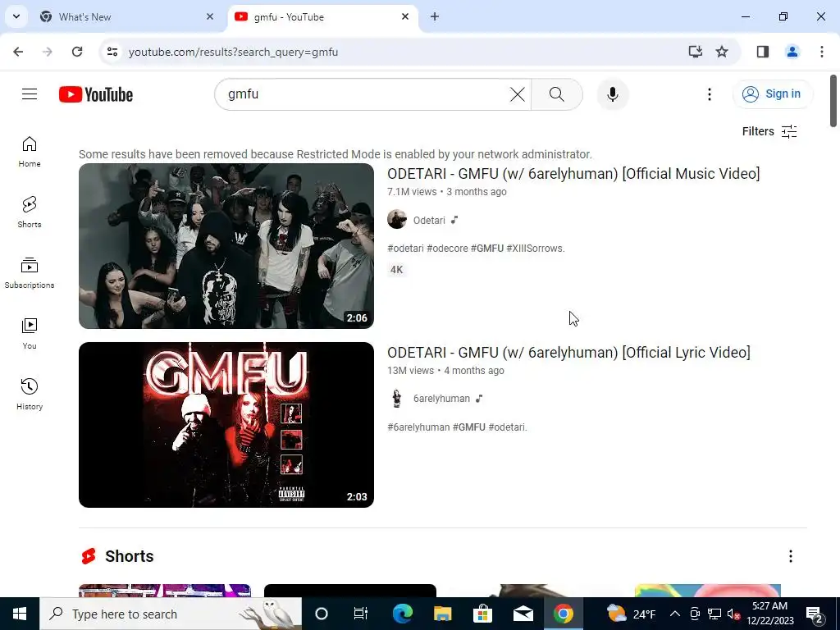Open YouTube settings three-dot menu
This screenshot has height=630, width=840.
point(710,94)
